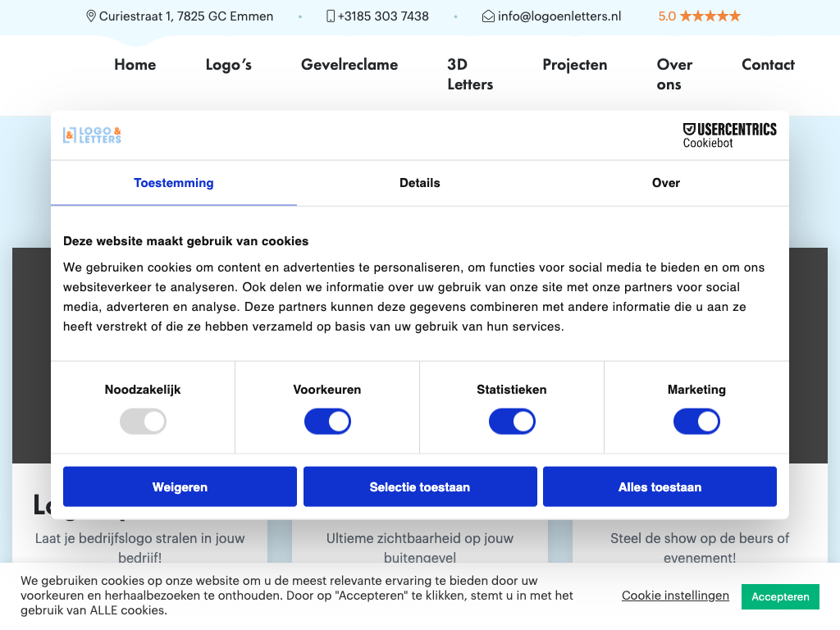Select the Toestemming tab

174,183
